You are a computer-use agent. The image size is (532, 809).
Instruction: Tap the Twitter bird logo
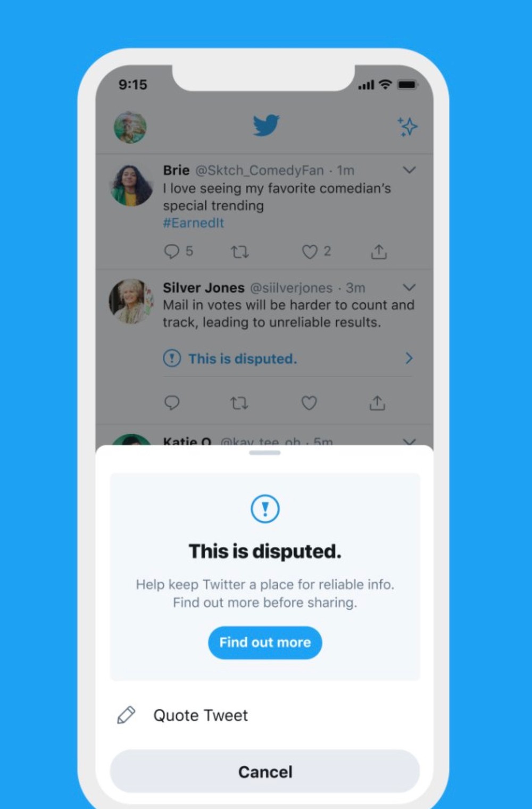point(266,126)
